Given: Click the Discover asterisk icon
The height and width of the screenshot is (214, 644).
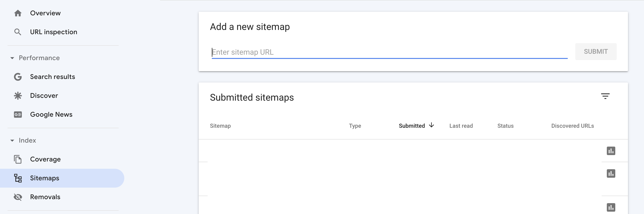Looking at the screenshot, I should tap(18, 96).
